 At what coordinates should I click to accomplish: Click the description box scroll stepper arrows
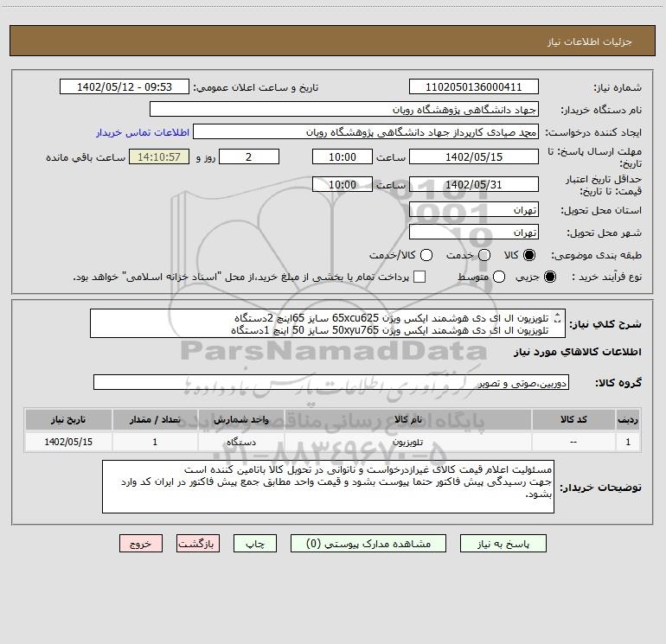558,317
